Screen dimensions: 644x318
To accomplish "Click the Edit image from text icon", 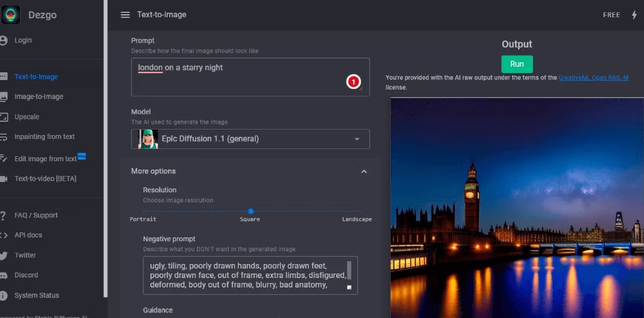I will (3, 158).
